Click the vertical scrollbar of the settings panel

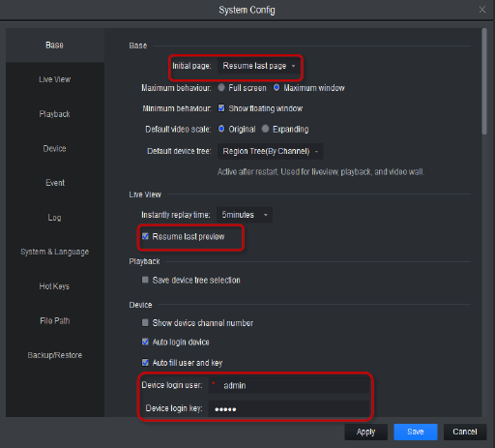484,81
